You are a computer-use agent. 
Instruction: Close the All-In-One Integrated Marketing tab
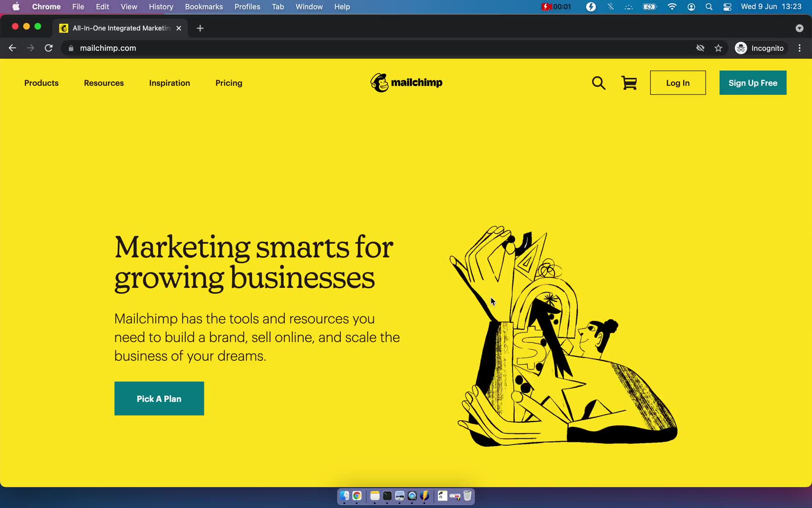point(179,28)
